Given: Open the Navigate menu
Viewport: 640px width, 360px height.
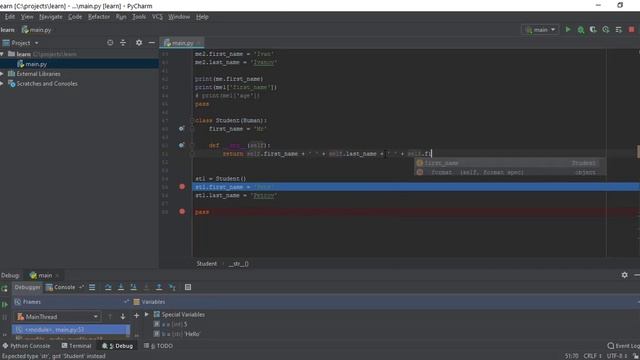Looking at the screenshot, I should coord(51,17).
